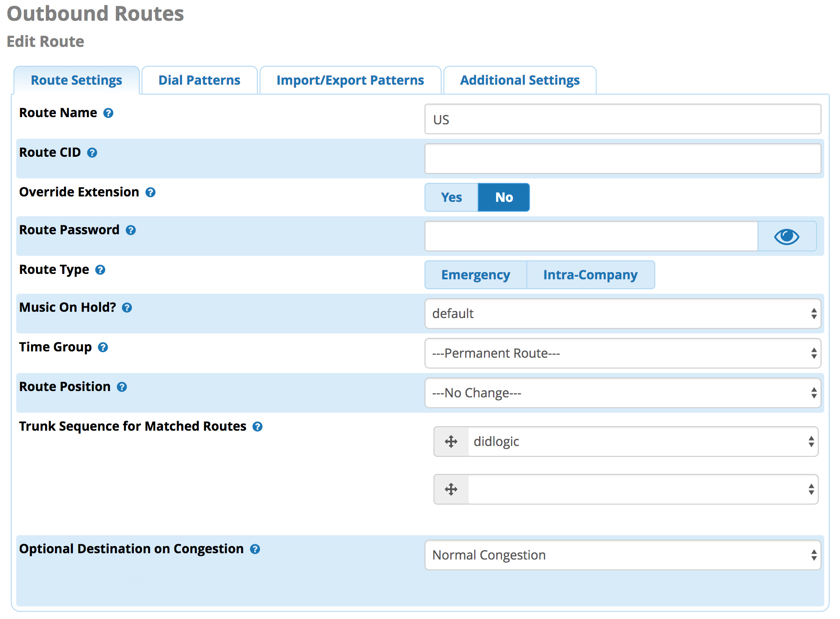Open the Route Type help tooltip

pyautogui.click(x=100, y=270)
